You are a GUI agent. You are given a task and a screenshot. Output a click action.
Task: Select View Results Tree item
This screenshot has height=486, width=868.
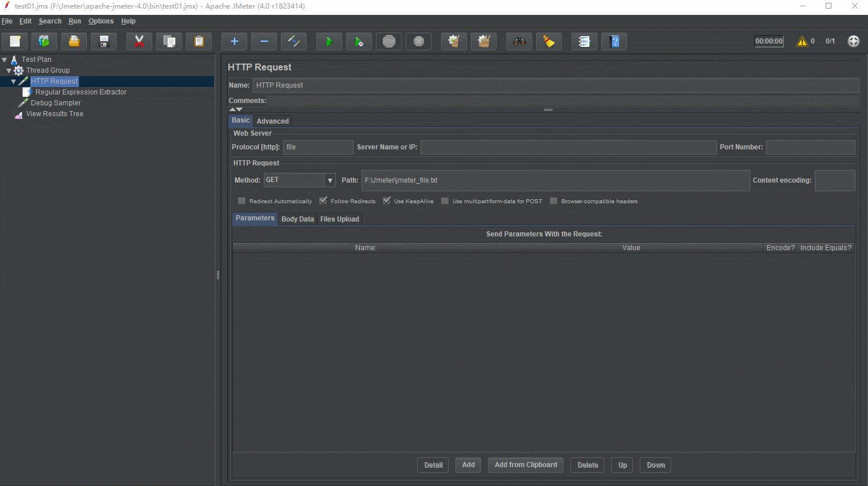[54, 114]
